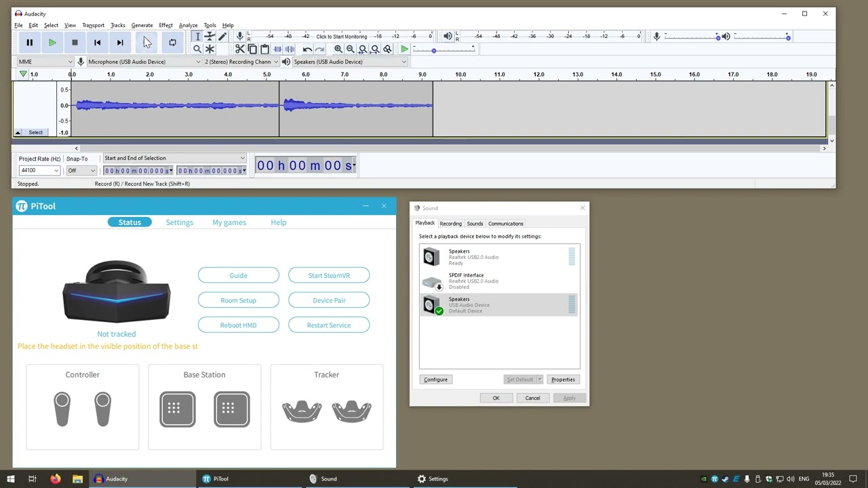The image size is (868, 488).
Task: Select the Selection (I-beam) tool
Action: point(197,37)
